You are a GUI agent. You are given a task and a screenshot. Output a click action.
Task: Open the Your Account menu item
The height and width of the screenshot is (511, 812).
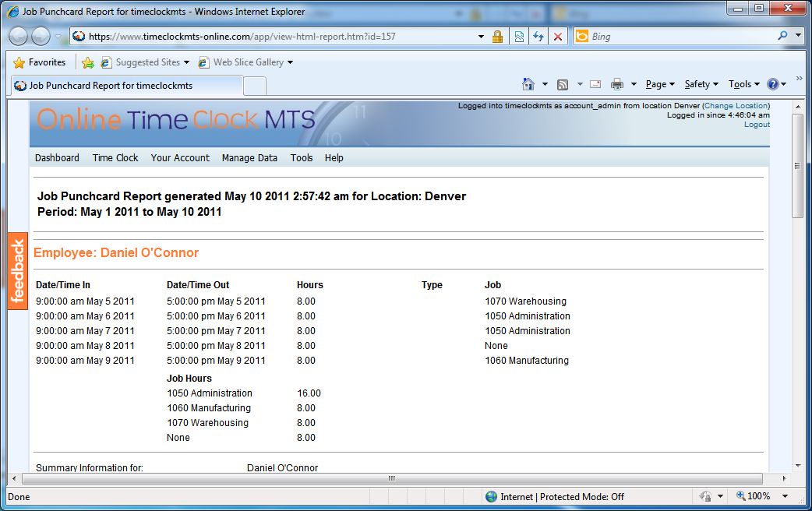[x=180, y=158]
